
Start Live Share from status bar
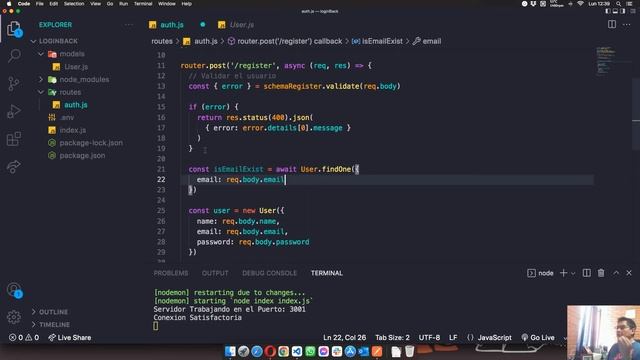[69, 338]
